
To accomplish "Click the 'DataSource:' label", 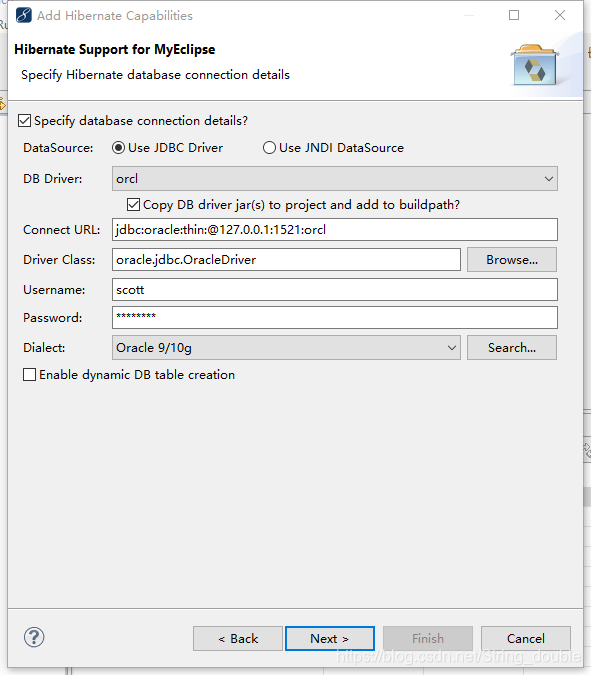I will 58,148.
